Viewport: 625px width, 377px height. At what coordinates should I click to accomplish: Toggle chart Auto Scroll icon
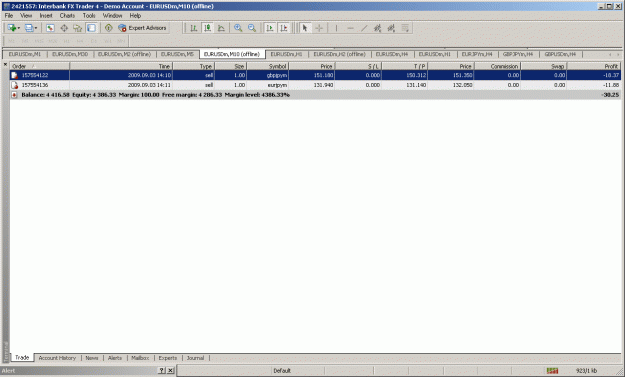point(270,28)
